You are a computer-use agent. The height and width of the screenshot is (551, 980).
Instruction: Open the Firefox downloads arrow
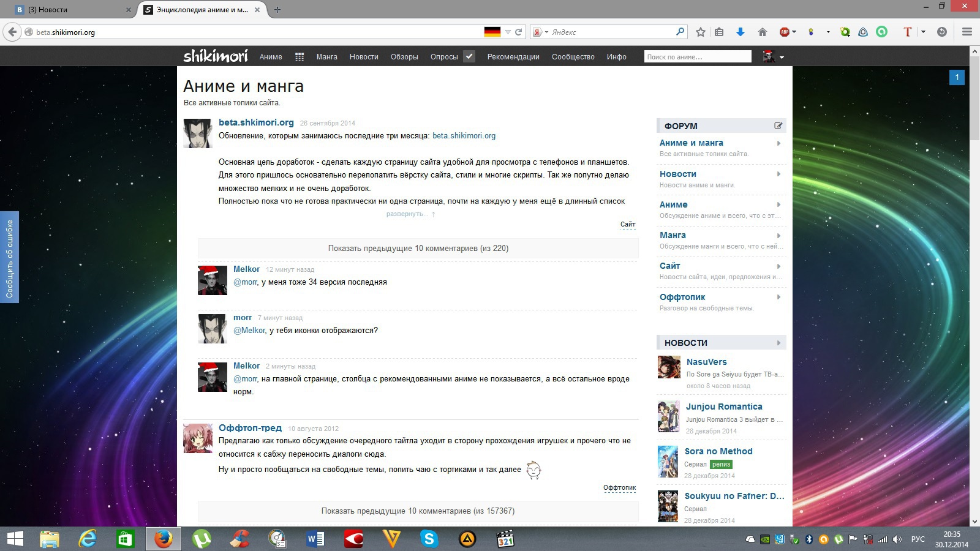point(740,32)
